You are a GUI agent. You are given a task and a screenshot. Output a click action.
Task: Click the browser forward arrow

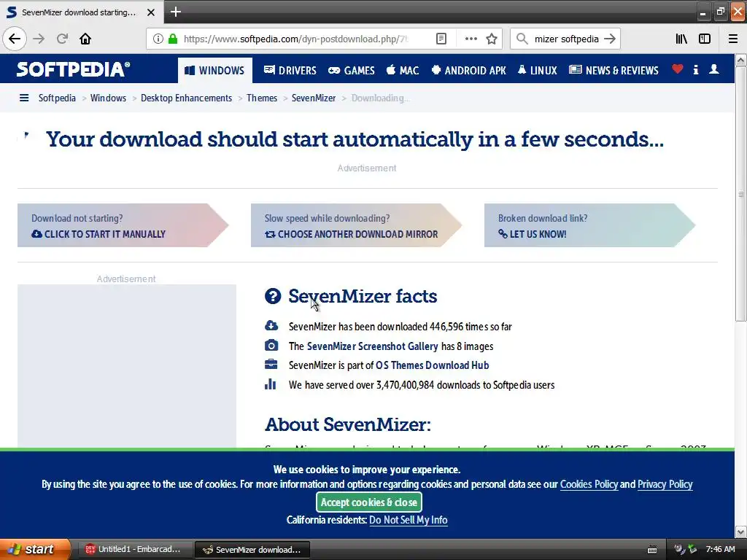(x=39, y=39)
